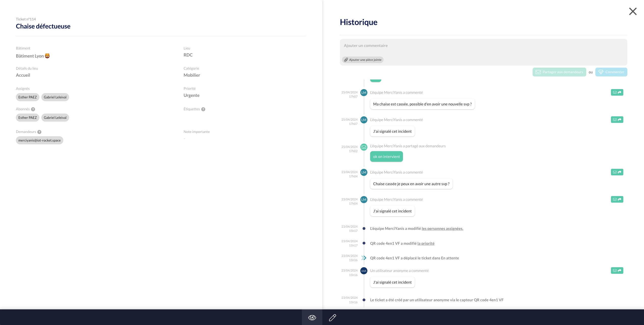Image resolution: width=644 pixels, height=325 pixels.
Task: Click the 'ok on intervient' shared message
Action: point(386,157)
